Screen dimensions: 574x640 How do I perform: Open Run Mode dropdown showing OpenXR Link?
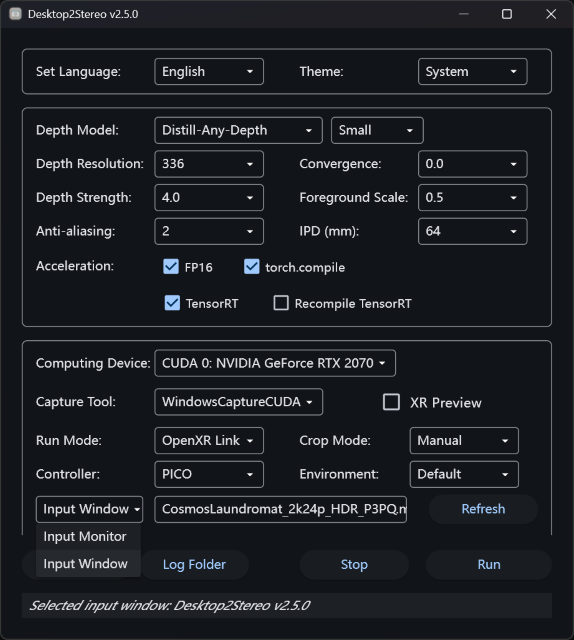(x=209, y=440)
